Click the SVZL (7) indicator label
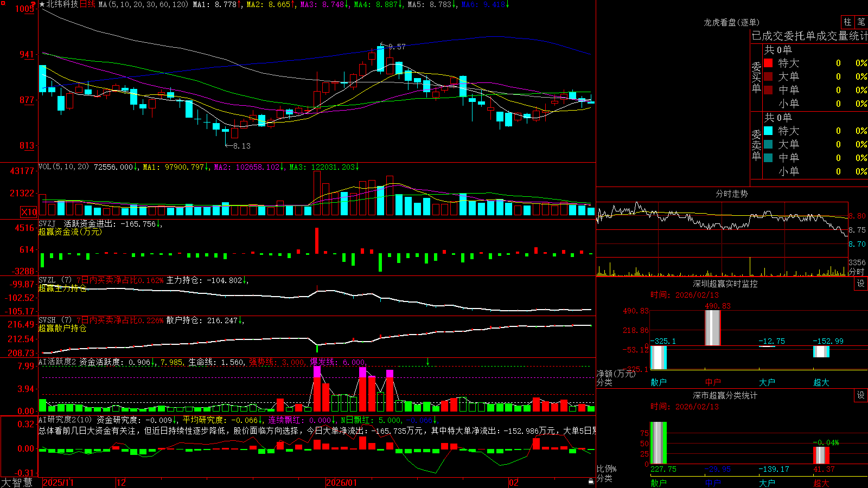This screenshot has width=868, height=488. click(x=55, y=280)
